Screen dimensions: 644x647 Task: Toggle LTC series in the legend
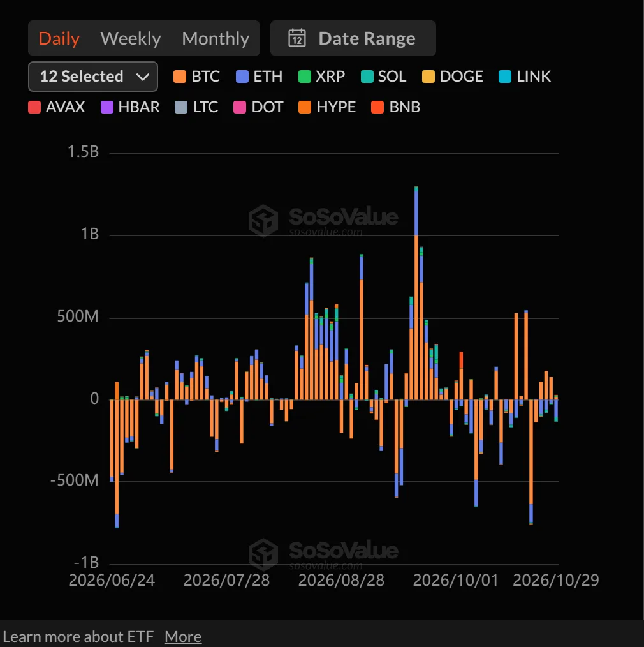pyautogui.click(x=196, y=107)
